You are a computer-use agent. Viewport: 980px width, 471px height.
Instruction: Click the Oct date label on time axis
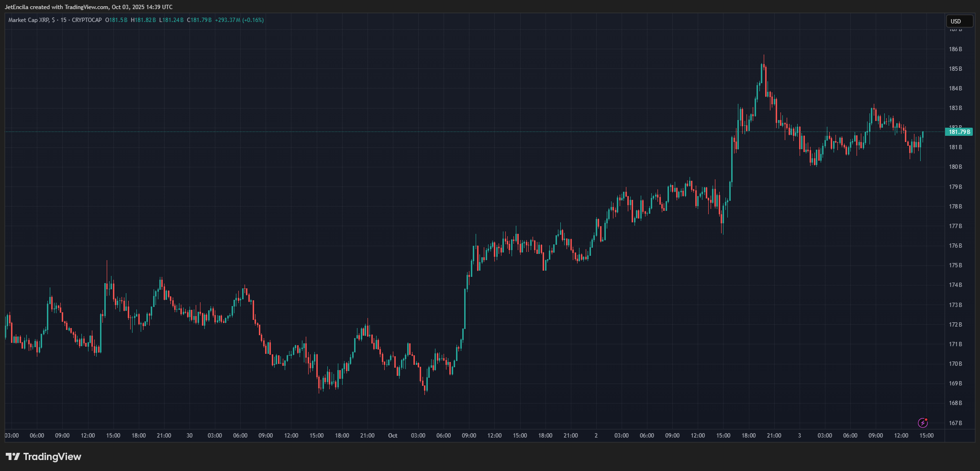coord(392,436)
